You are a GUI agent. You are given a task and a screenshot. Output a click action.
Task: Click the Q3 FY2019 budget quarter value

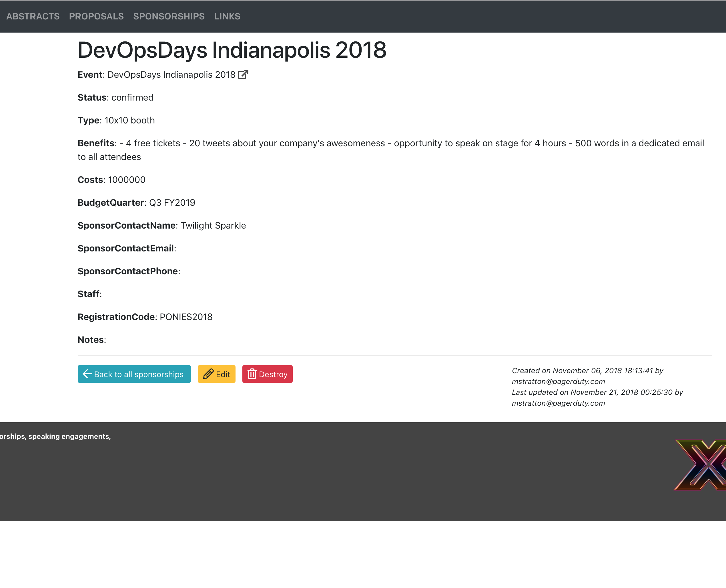tap(172, 203)
